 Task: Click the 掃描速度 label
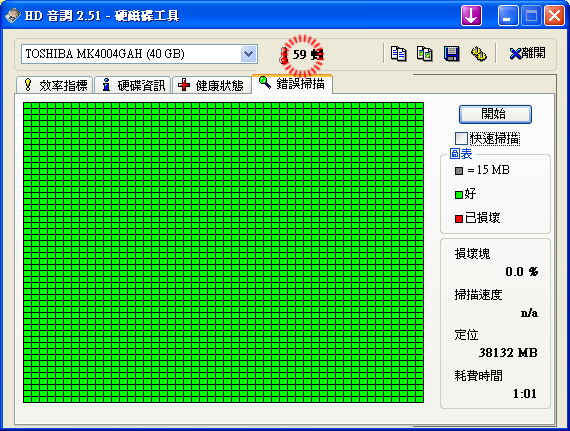[478, 294]
